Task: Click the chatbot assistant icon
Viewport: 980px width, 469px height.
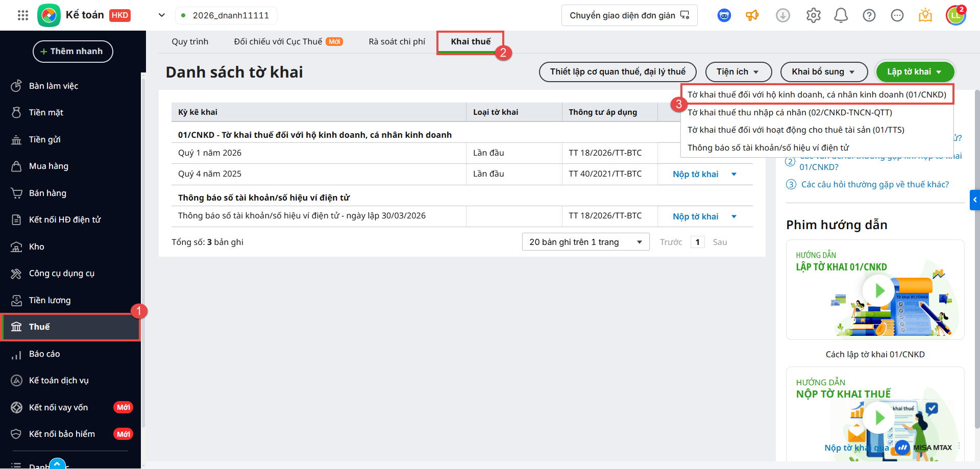Action: tap(724, 15)
